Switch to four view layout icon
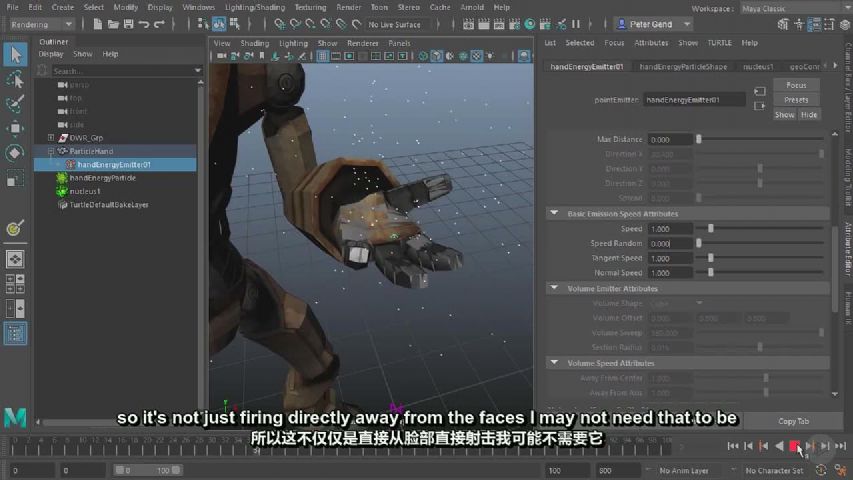The width and height of the screenshot is (853, 480). [x=15, y=284]
